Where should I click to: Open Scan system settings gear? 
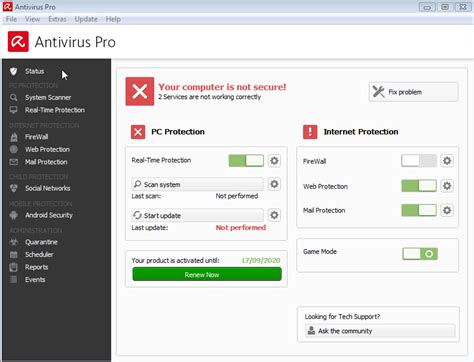(274, 184)
